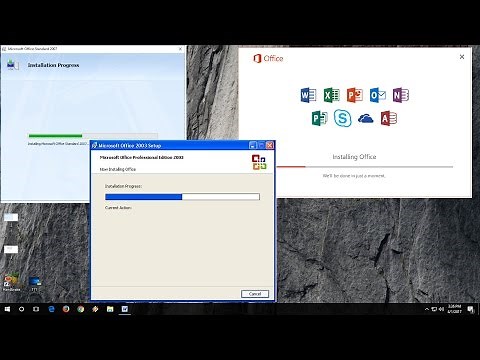Click the Word icon in Office installer
Viewport: 480px width, 360px height.
308,95
